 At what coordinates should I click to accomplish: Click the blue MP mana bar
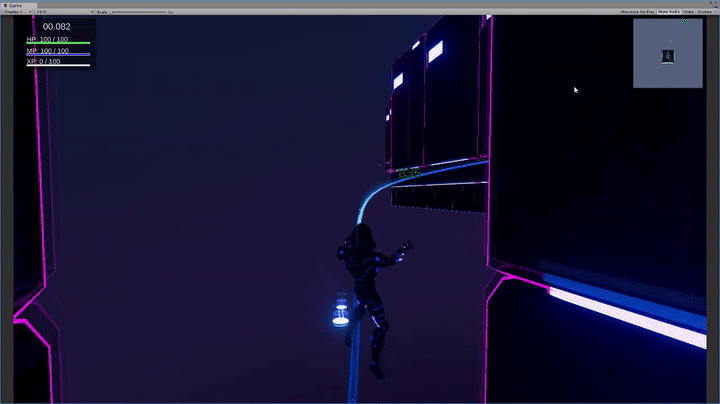click(x=58, y=54)
